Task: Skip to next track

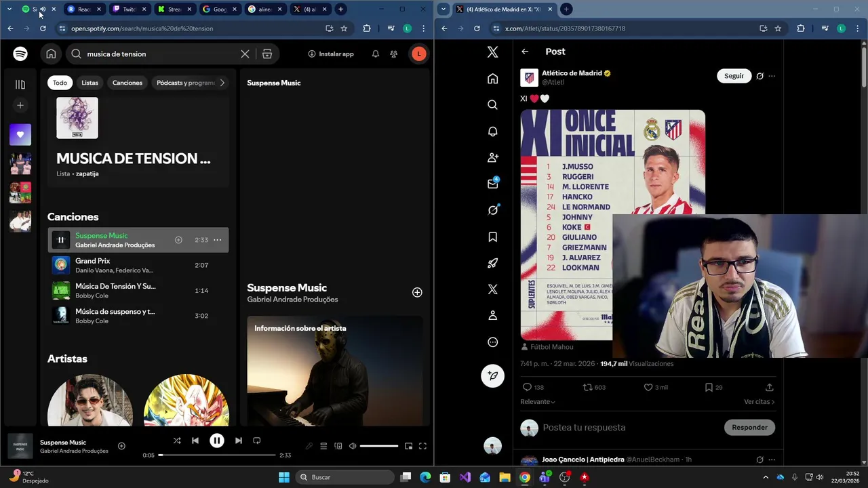Action: 238,441
